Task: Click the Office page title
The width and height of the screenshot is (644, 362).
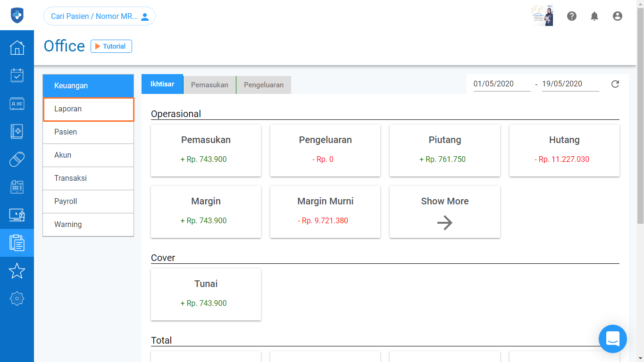Action: [64, 46]
